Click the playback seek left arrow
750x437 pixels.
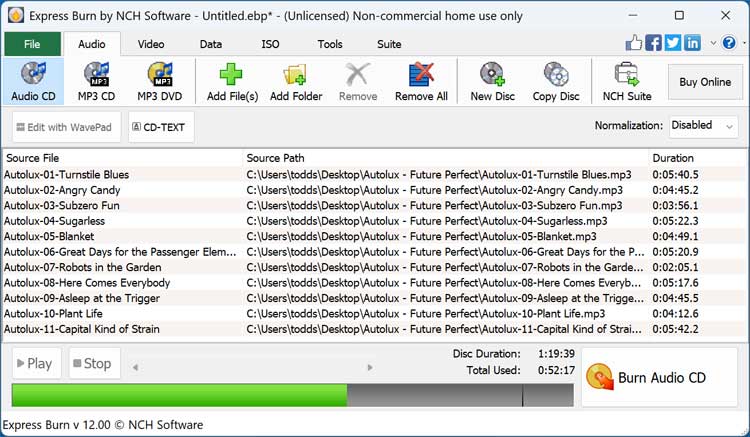click(x=135, y=368)
